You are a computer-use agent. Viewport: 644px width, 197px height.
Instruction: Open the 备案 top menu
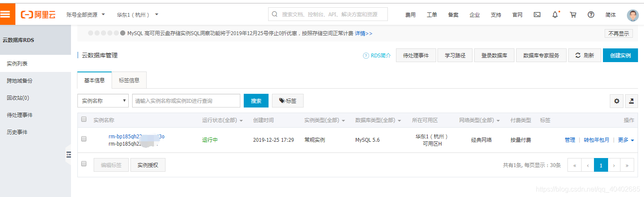pyautogui.click(x=453, y=15)
